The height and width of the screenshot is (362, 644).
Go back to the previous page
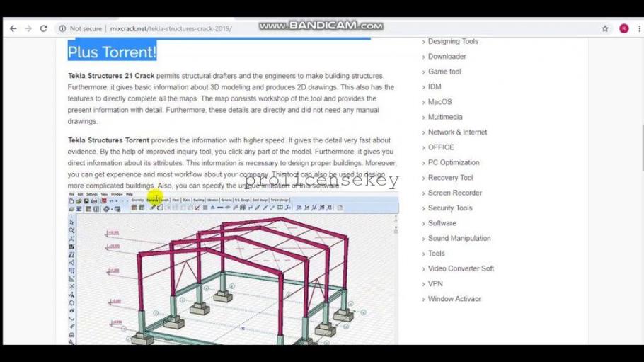[13, 28]
